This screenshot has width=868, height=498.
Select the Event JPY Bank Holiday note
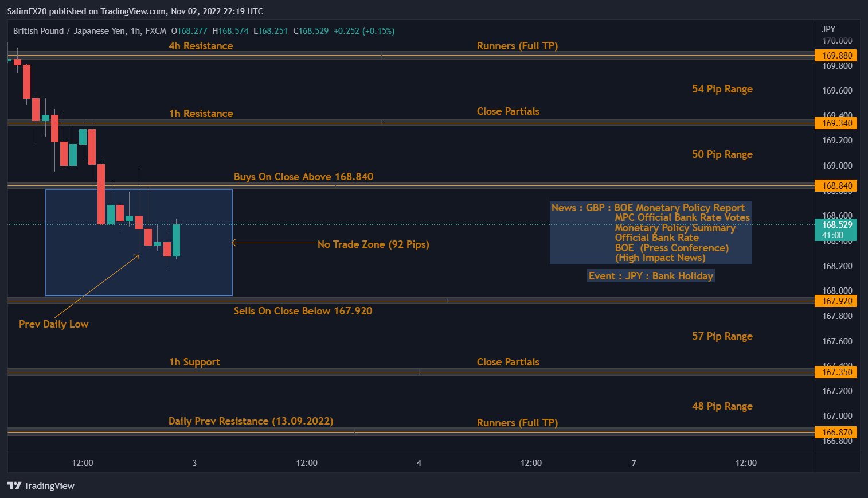[x=651, y=276]
